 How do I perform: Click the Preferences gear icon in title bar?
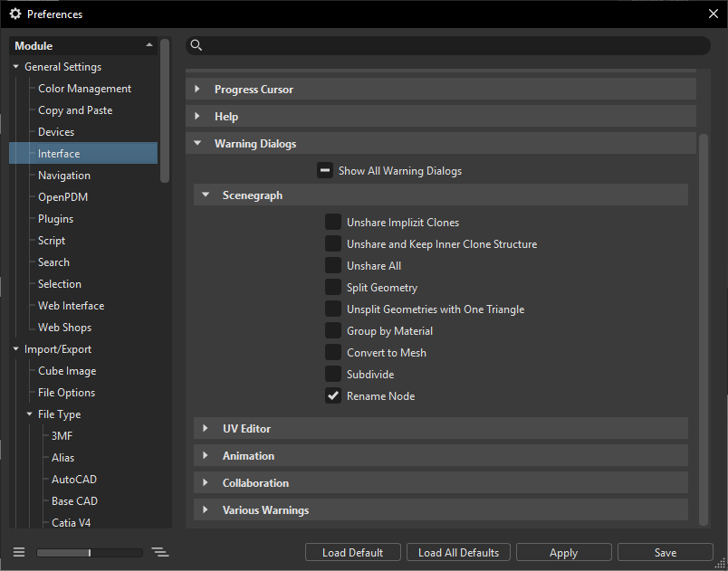point(15,14)
